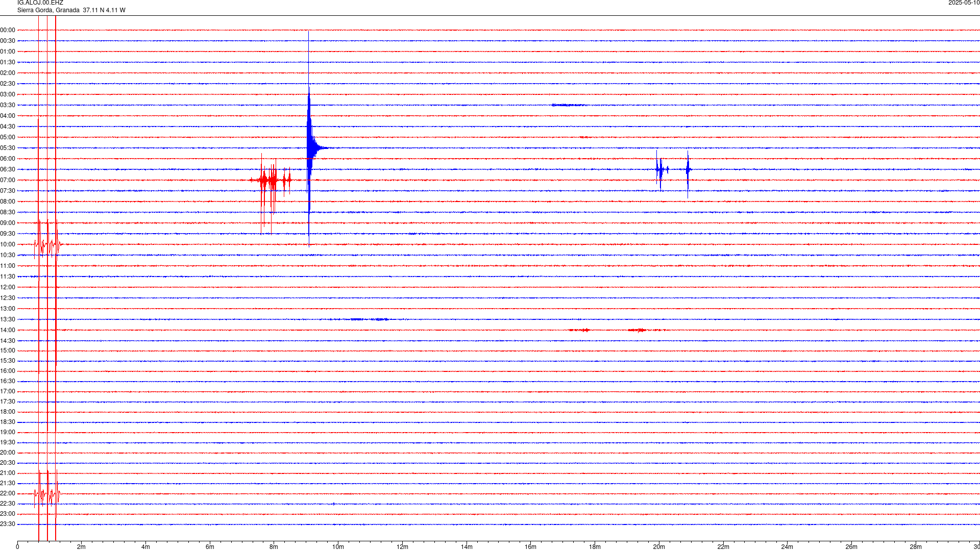Screen dimensions: 980x551
Task: Select the 06:00 trace time label
Action: coord(8,159)
